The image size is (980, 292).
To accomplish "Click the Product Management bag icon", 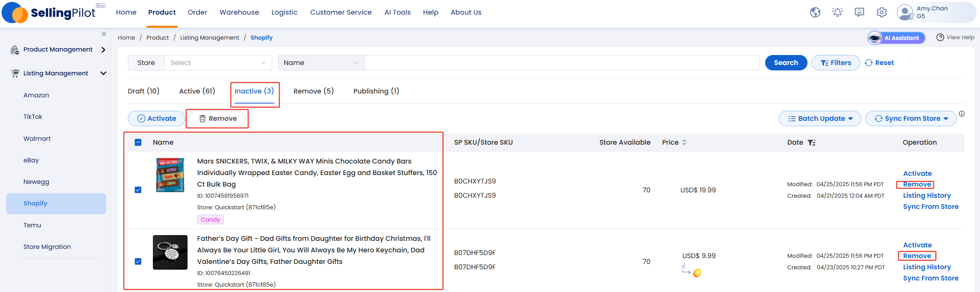I will 15,50.
